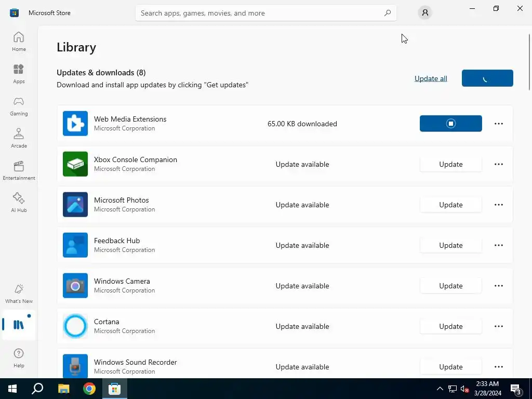This screenshot has width=532, height=399.
Task: Click the "Windows Sound Recorder" title text
Action: click(136, 362)
